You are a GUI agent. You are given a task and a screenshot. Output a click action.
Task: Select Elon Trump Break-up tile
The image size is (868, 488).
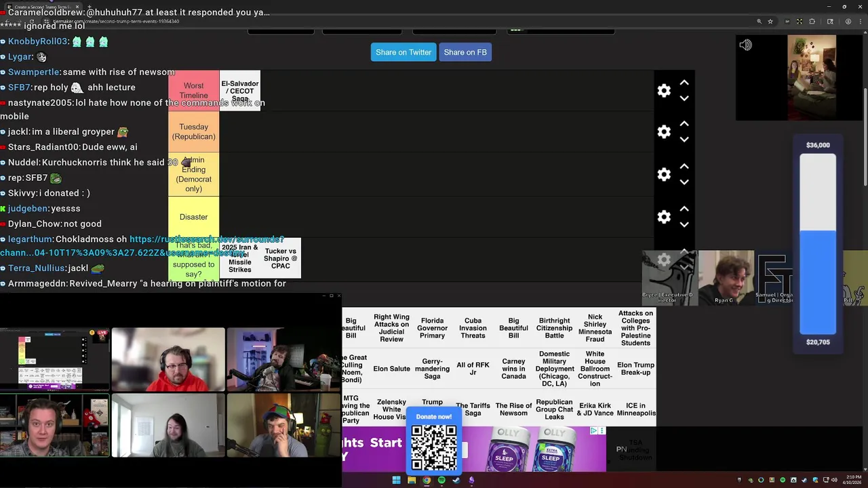pyautogui.click(x=635, y=369)
